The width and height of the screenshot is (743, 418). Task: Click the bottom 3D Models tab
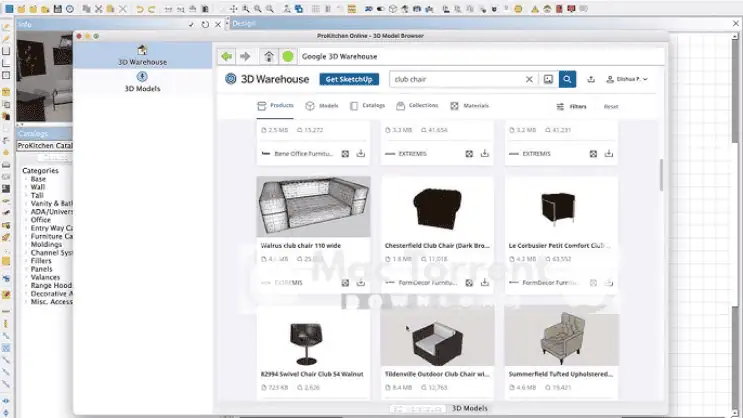[469, 408]
